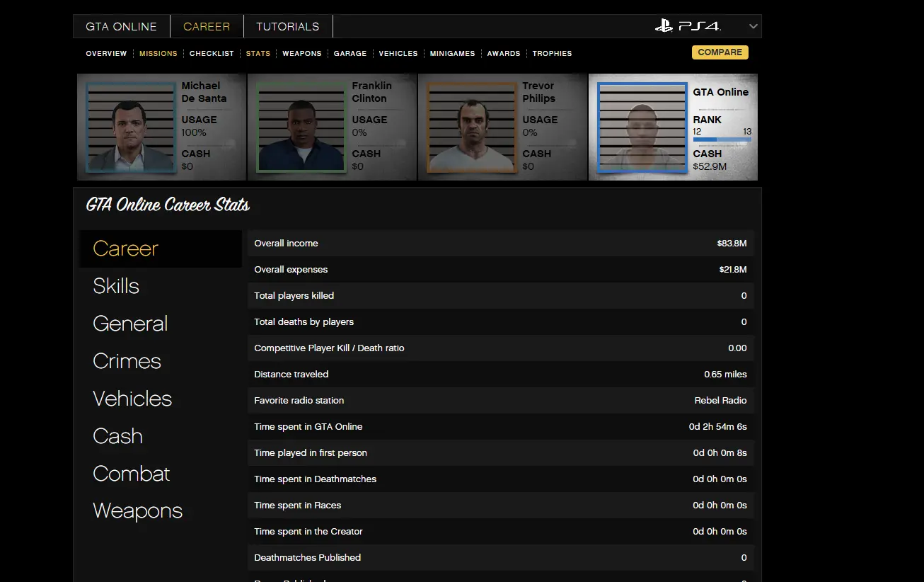Click the Favorite radio station row
This screenshot has height=582, width=924.
pos(500,401)
